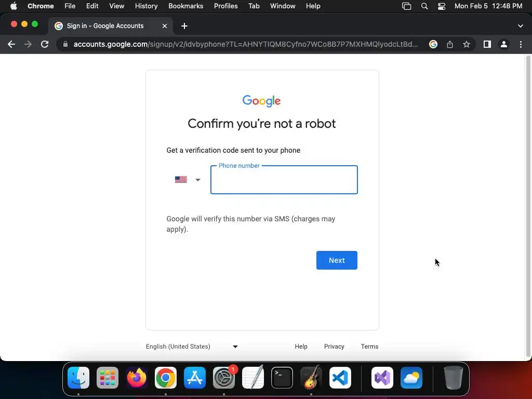This screenshot has width=532, height=399.
Task: Open the Help menu in menu bar
Action: pos(313,6)
